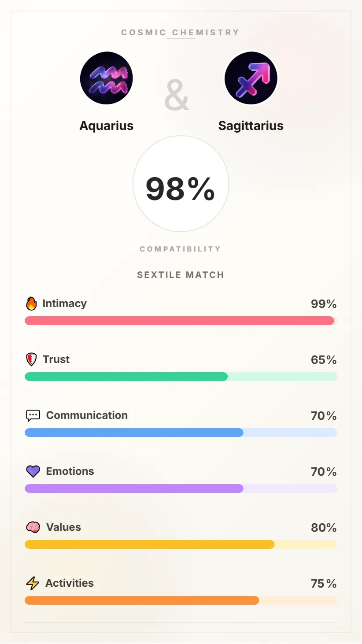Image resolution: width=362 pixels, height=644 pixels.
Task: Click the Intimacy 99% score value
Action: tap(324, 304)
